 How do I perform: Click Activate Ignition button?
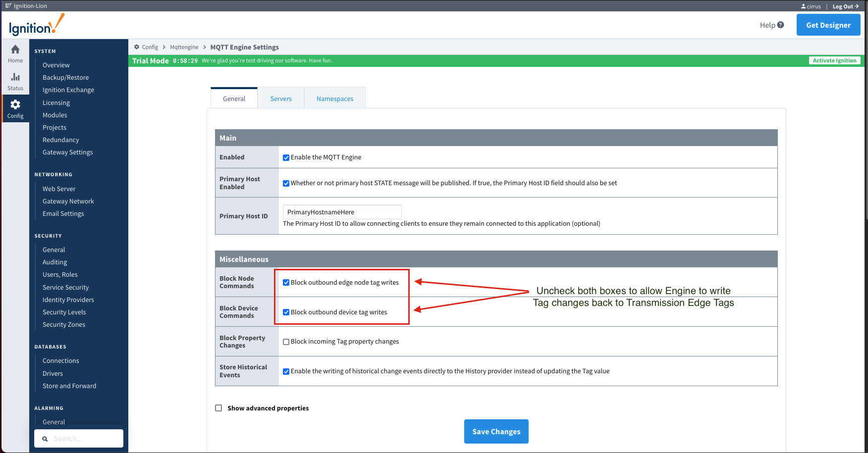coord(835,60)
